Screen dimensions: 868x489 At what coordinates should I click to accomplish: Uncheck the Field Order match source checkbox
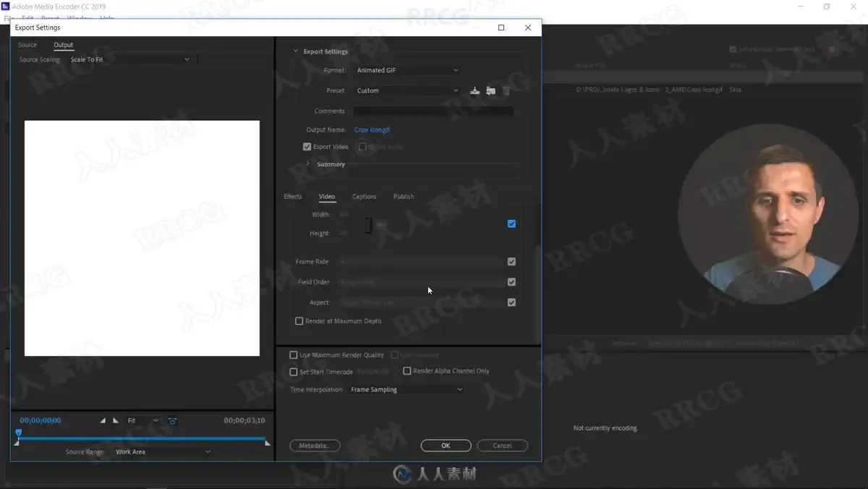tap(511, 282)
